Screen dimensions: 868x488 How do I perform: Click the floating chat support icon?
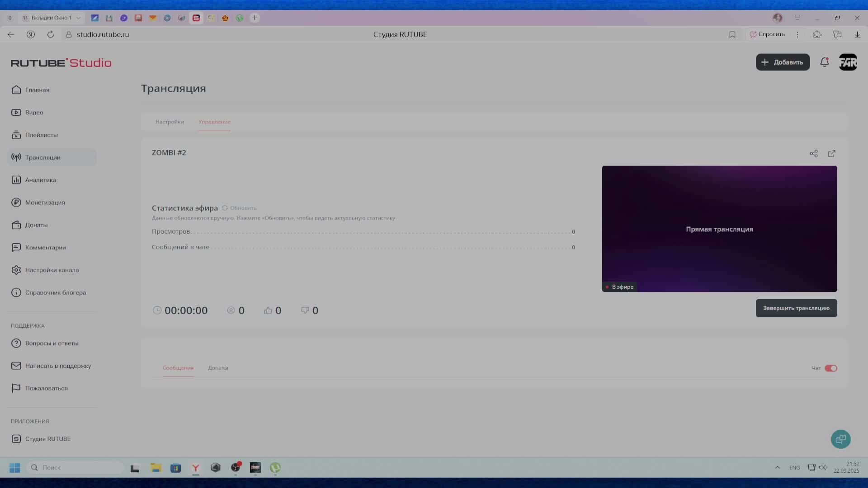click(840, 439)
